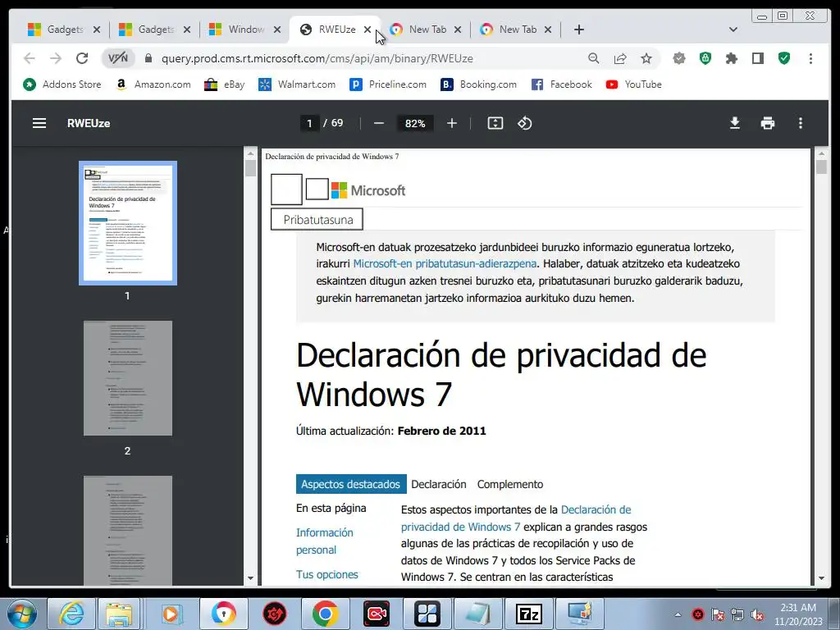The height and width of the screenshot is (630, 840).
Task: Close the RWEUze tab
Action: click(x=367, y=30)
